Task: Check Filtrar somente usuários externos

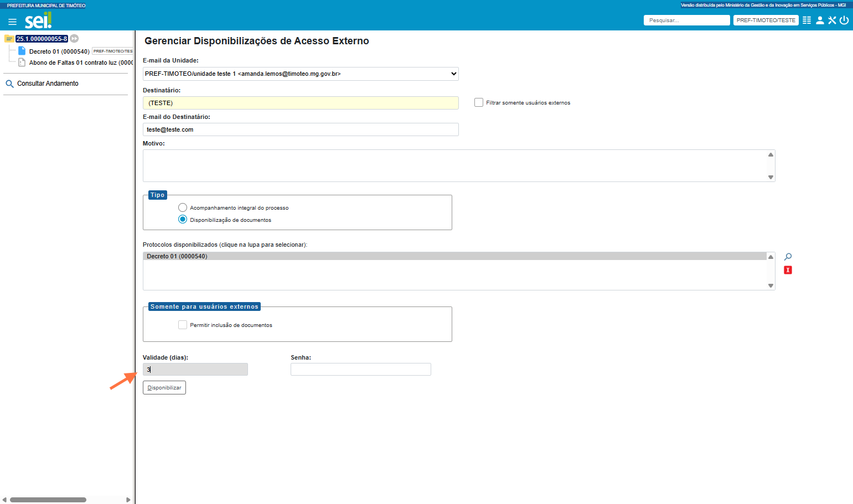Action: pyautogui.click(x=479, y=102)
